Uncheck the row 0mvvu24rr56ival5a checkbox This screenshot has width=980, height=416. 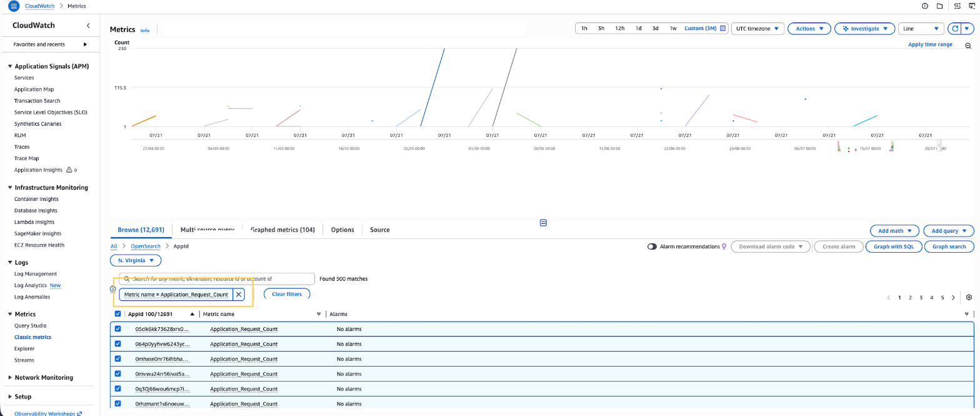tap(117, 373)
